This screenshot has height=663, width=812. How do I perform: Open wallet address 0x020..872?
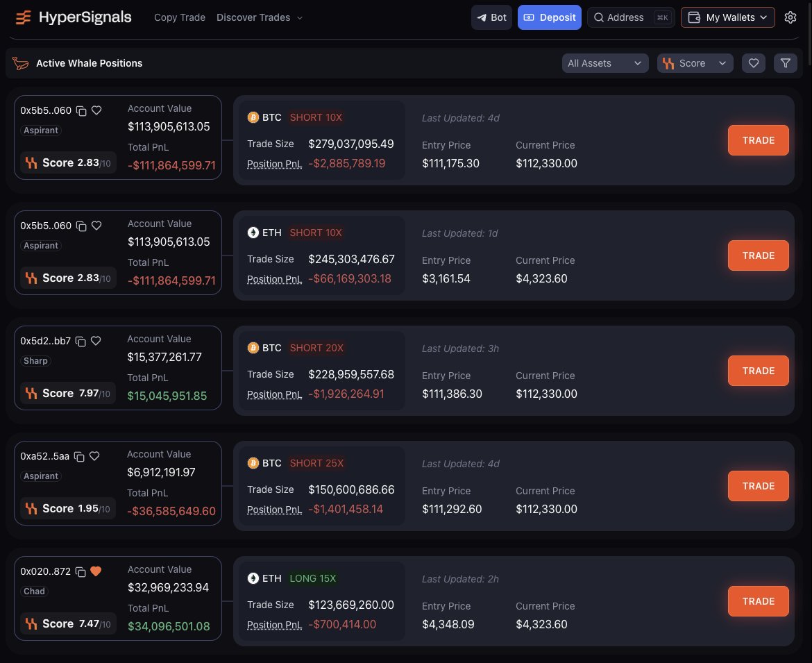pos(46,571)
